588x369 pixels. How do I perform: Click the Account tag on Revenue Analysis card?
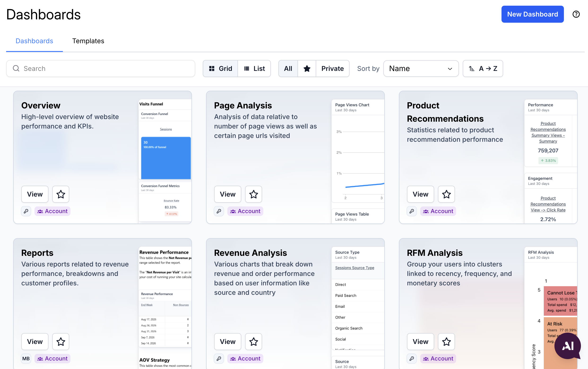point(245,359)
